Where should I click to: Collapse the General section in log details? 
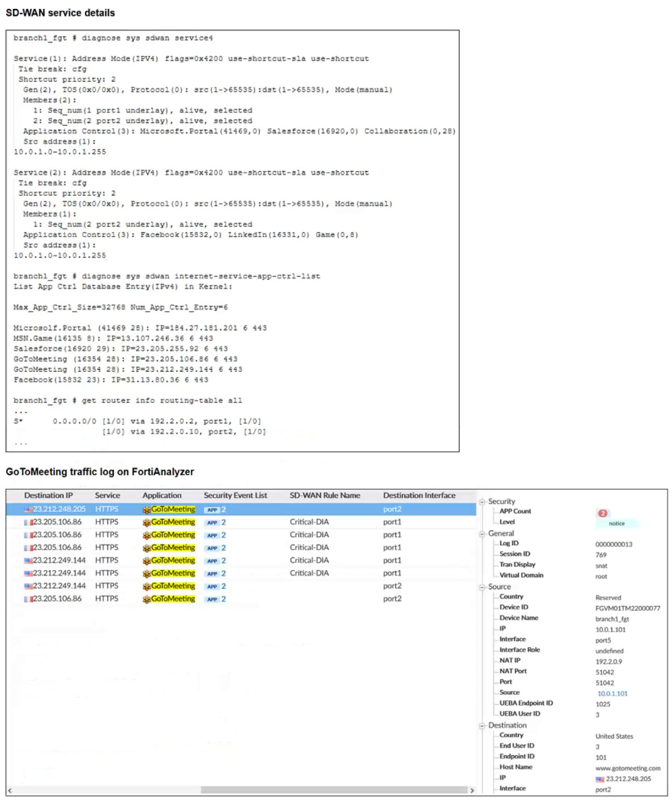tap(482, 534)
